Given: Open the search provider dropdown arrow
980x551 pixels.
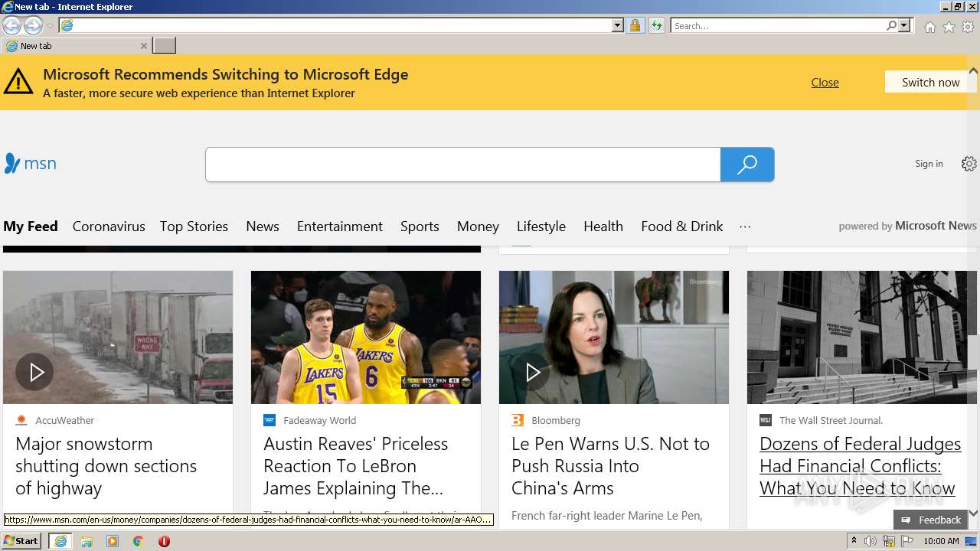Looking at the screenshot, I should coord(904,26).
